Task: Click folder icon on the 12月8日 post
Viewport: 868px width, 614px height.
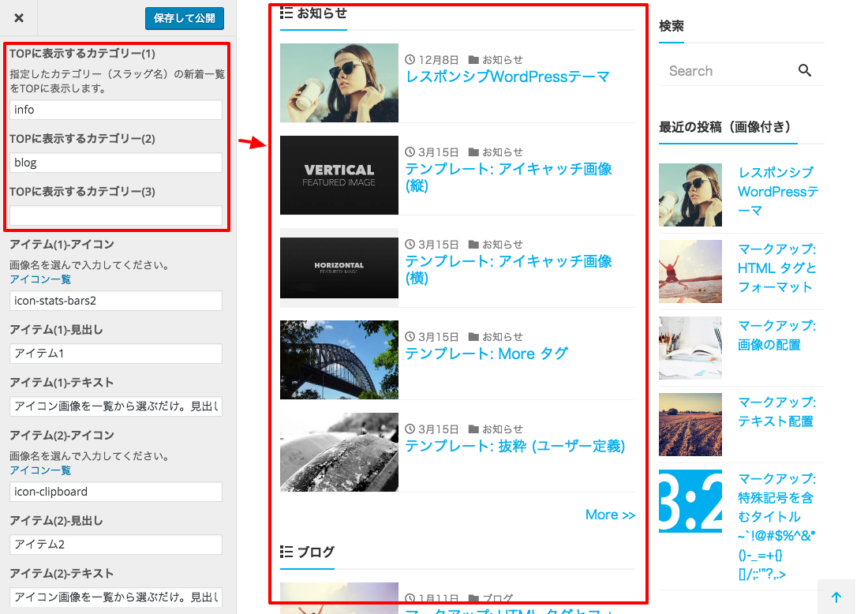Action: point(473,59)
